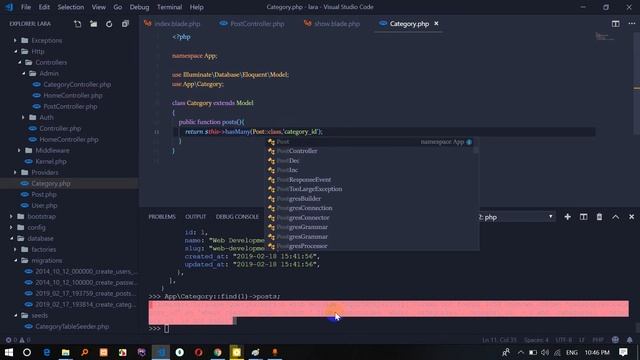Open CategoryTableSeeder.php file
This screenshot has width=640, height=360.
(x=72, y=327)
